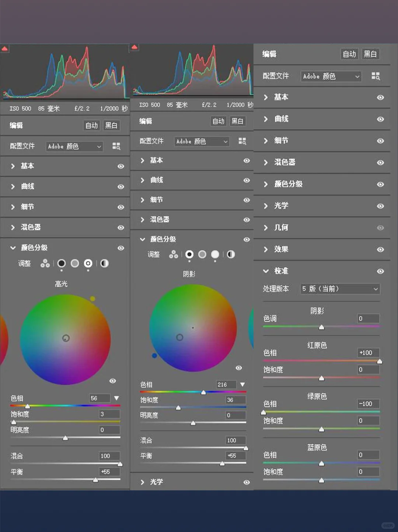Screen dimensions: 398x532
Task: Click the 自动 button in the 阴影 panel
Action: tap(219, 121)
